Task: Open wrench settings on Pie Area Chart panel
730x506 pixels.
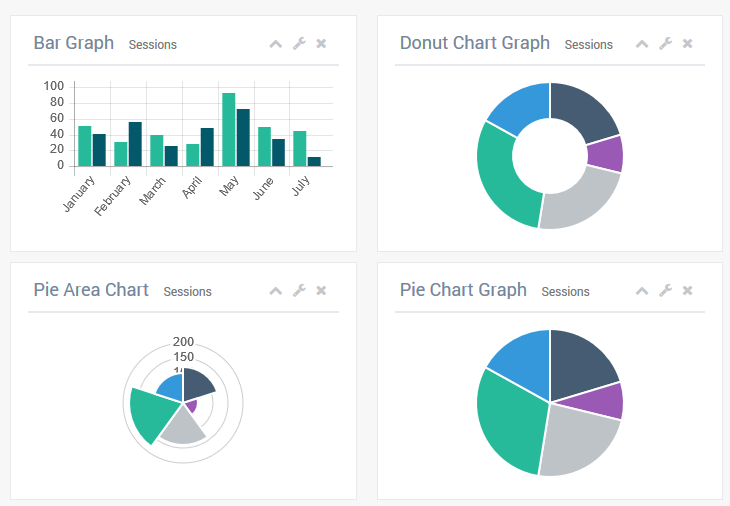Action: [x=298, y=291]
